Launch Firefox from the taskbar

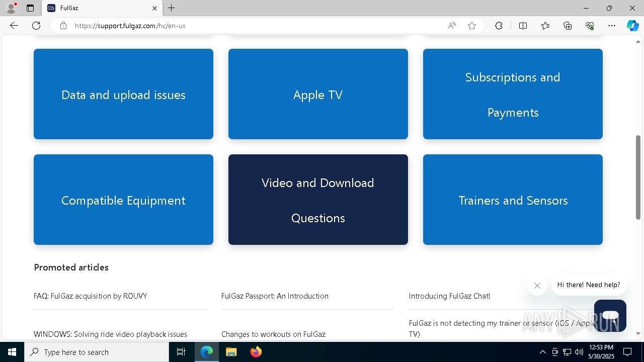(x=256, y=352)
